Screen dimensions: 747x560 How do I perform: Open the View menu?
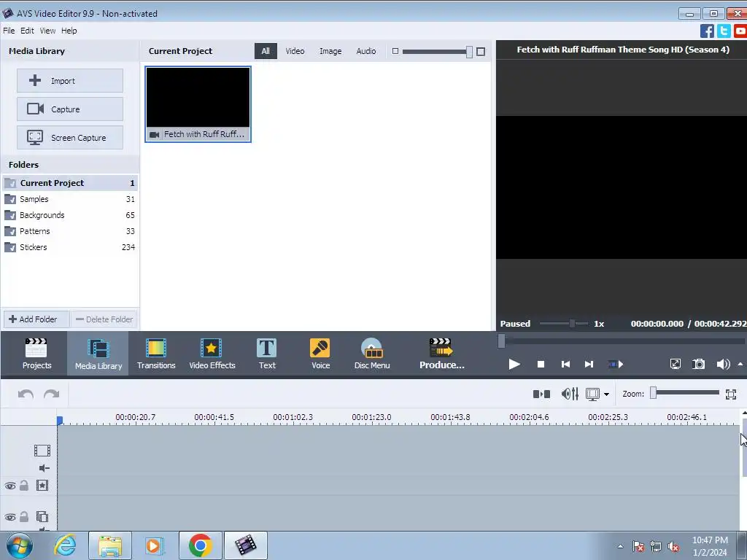click(x=47, y=31)
